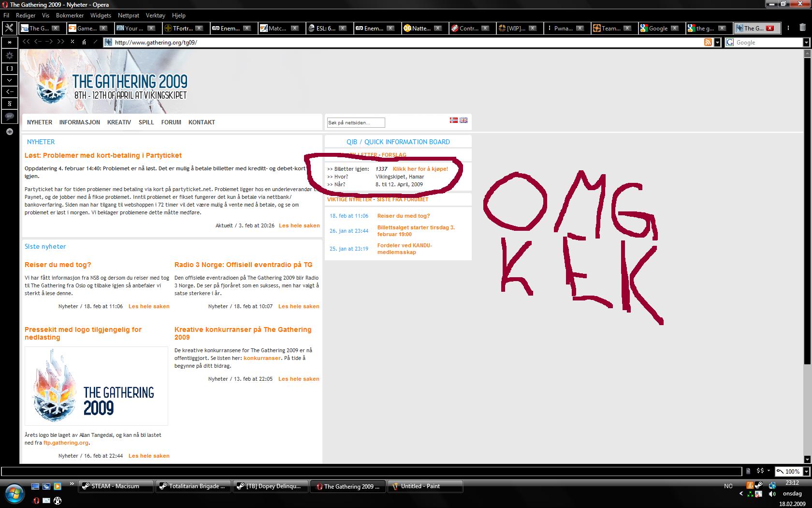Open the chat bubble sidebar panel
The image size is (812, 508).
pos(9,116)
